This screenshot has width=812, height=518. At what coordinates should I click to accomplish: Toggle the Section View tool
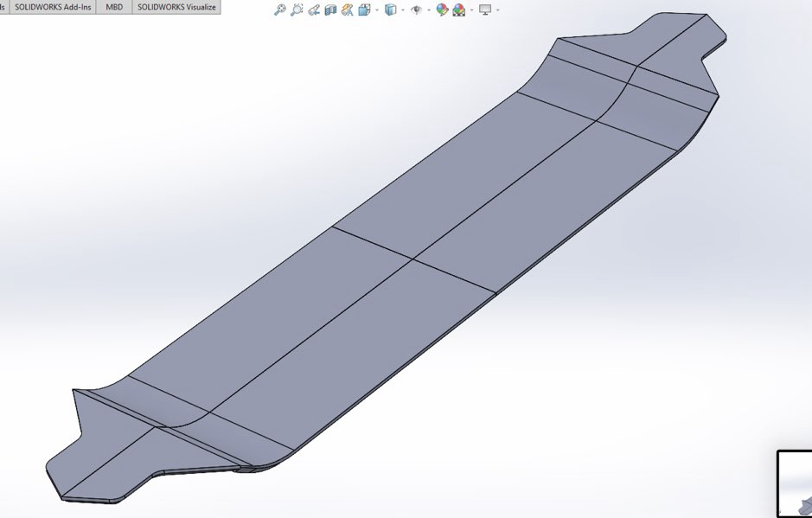click(x=330, y=10)
